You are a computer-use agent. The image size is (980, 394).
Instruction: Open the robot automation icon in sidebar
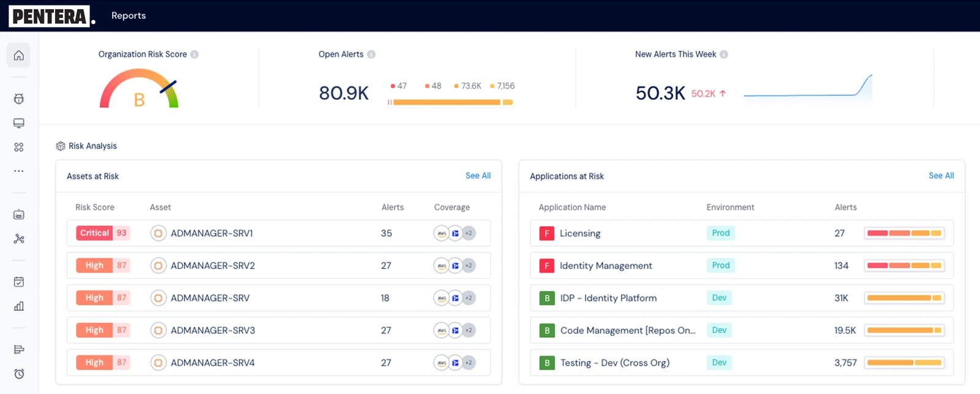[x=19, y=214]
